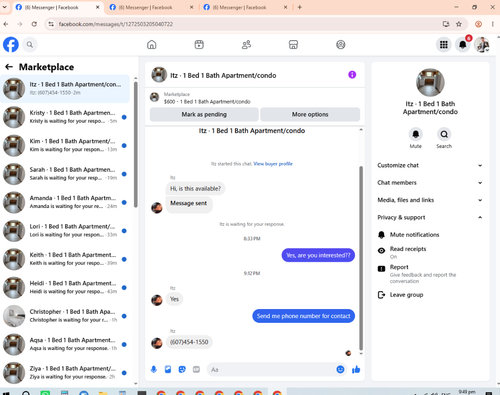Choose a sticker icon

point(182,369)
